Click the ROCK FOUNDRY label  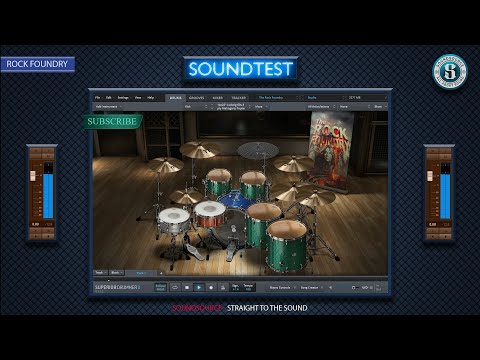tap(37, 64)
